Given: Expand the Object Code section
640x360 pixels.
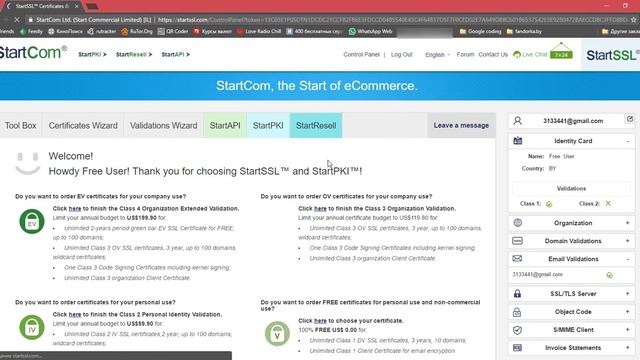Looking at the screenshot, I should (x=627, y=311).
